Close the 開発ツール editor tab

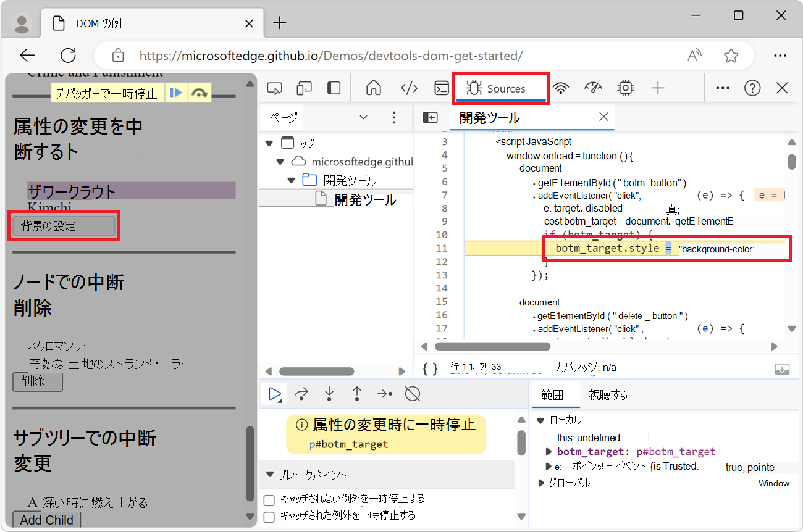(603, 117)
